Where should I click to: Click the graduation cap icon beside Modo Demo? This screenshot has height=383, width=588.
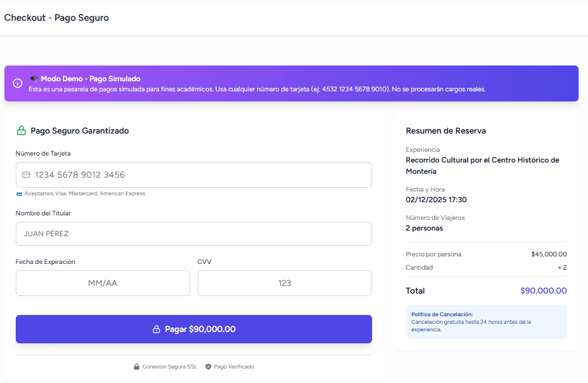point(34,79)
